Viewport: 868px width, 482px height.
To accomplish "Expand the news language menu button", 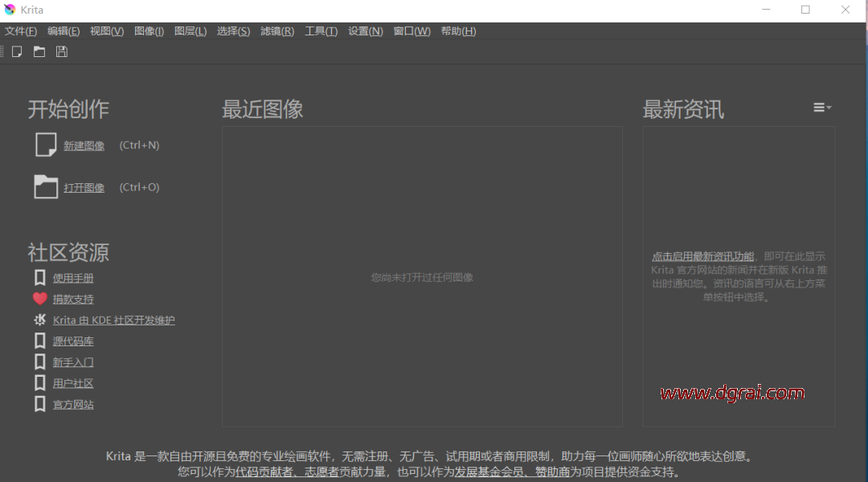I will [821, 108].
